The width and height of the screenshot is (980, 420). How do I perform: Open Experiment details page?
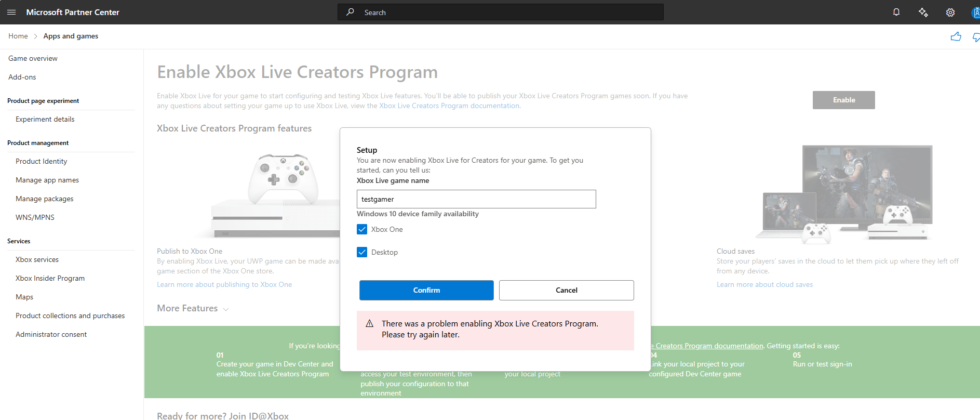coord(45,119)
